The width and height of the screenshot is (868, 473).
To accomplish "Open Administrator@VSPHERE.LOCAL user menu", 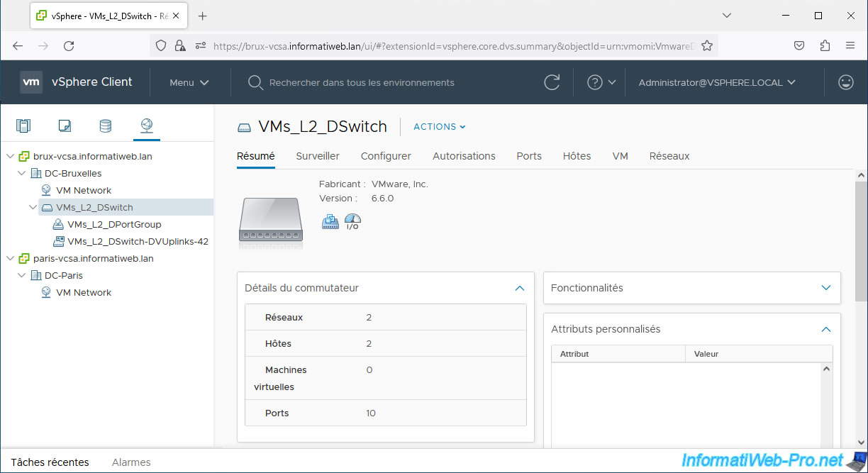I will coord(717,82).
